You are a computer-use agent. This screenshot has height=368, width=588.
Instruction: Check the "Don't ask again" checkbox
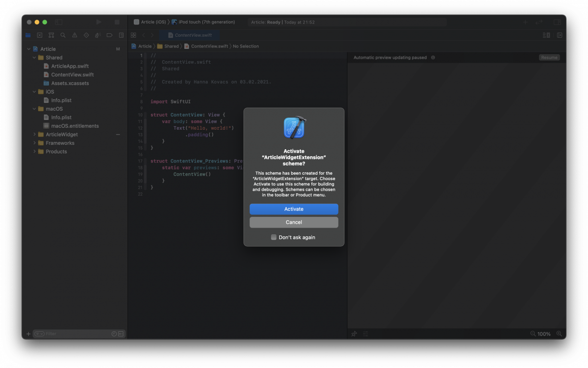pos(274,237)
